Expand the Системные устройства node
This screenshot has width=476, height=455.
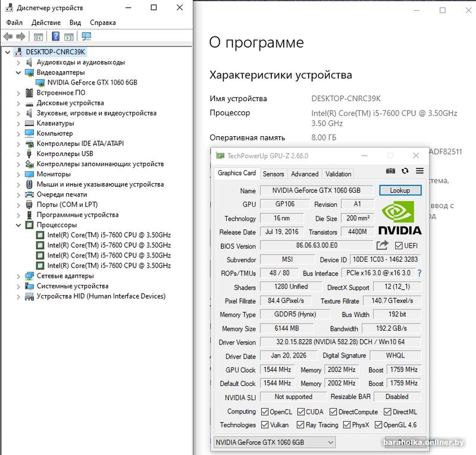[18, 286]
